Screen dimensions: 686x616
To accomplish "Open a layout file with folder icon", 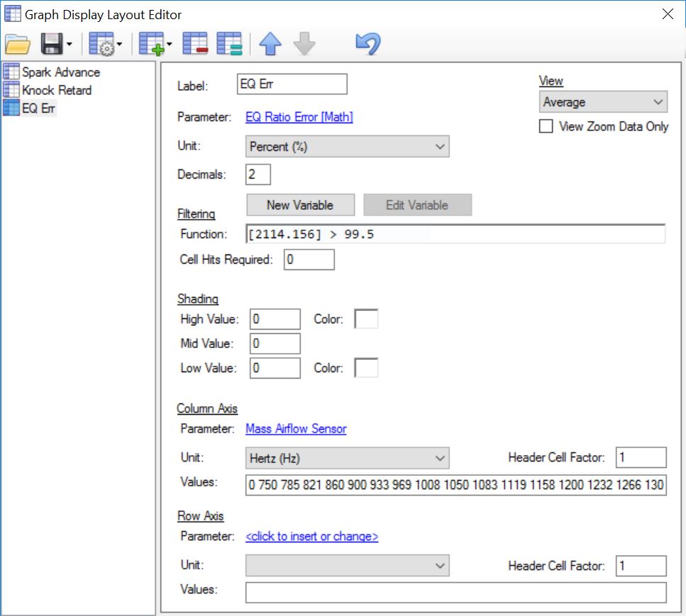I will pyautogui.click(x=18, y=44).
